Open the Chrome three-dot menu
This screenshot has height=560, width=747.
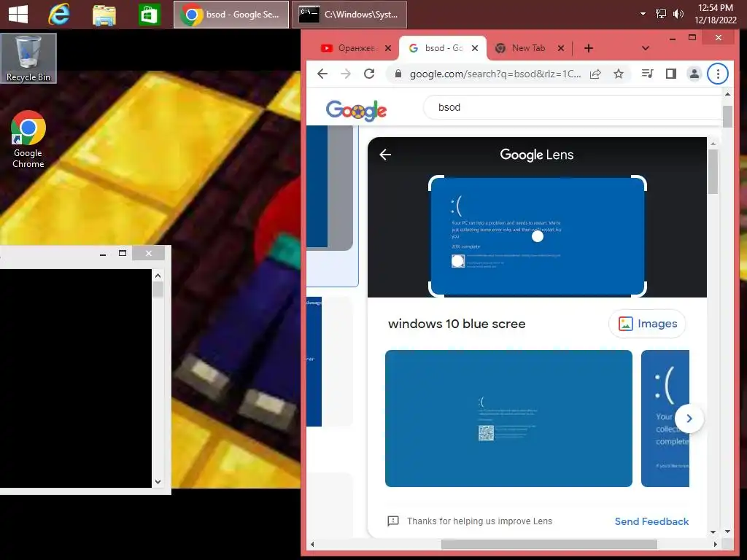tap(718, 74)
